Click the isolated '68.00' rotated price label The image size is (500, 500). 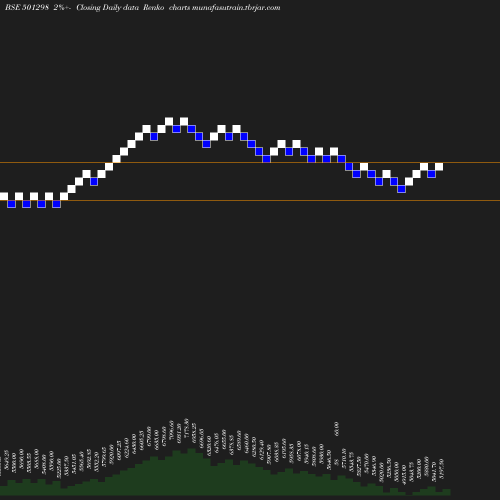click(x=336, y=429)
